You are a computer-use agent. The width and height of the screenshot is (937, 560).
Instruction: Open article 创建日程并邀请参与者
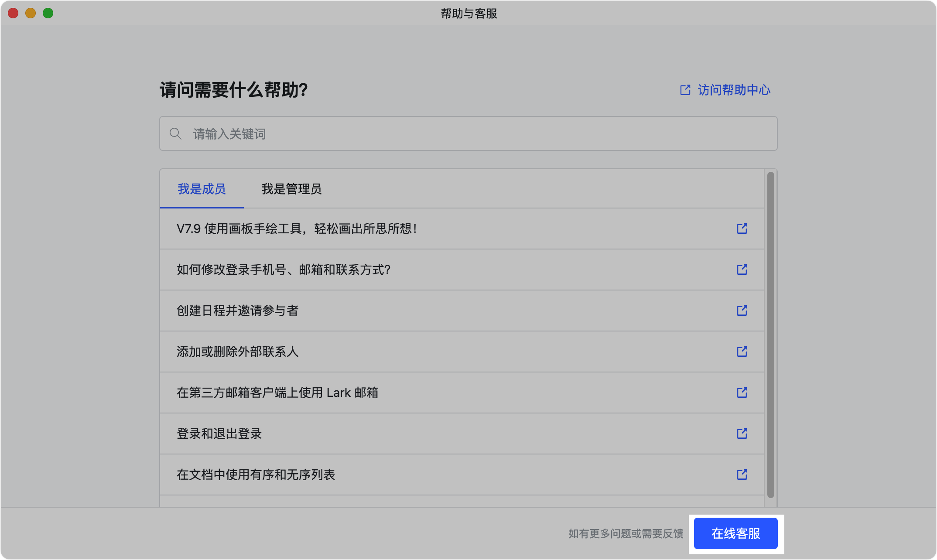[x=238, y=311]
